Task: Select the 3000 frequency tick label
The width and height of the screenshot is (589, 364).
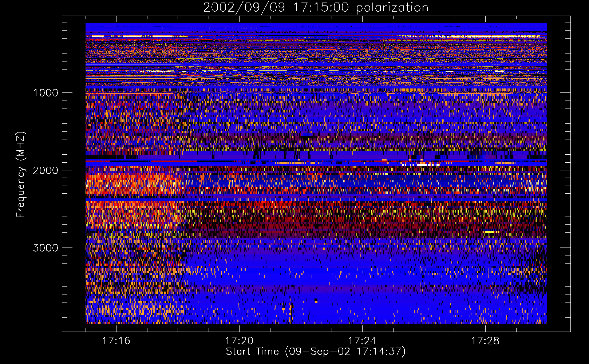Action: click(x=46, y=248)
